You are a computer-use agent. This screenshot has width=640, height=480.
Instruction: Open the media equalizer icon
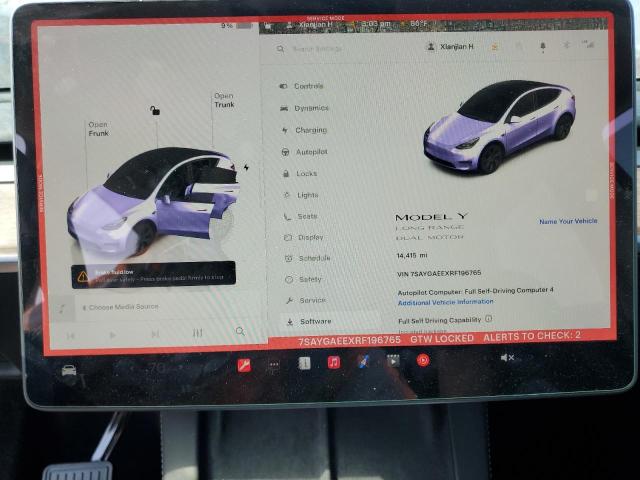click(x=198, y=333)
